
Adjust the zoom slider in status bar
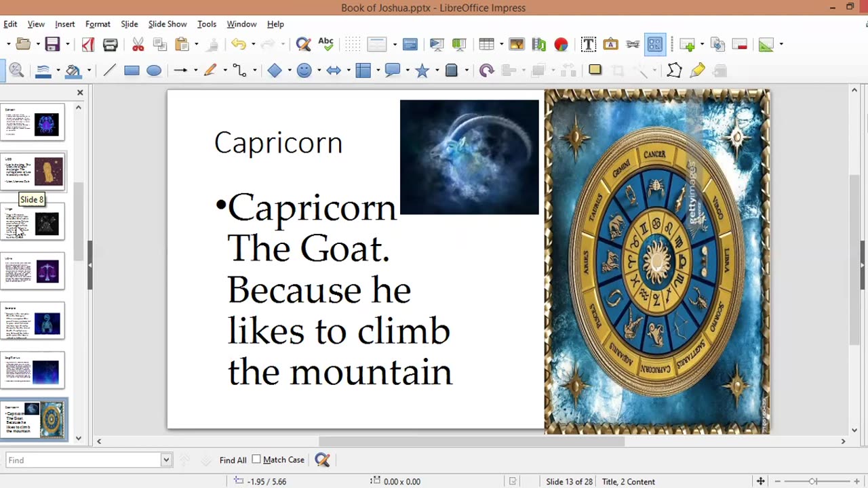[812, 481]
